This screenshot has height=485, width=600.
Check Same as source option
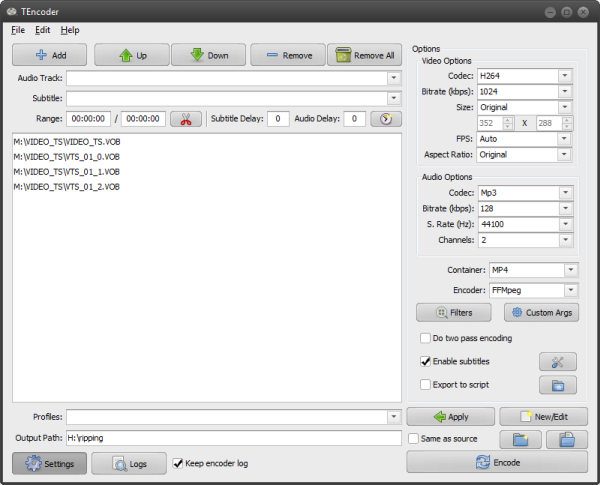413,439
